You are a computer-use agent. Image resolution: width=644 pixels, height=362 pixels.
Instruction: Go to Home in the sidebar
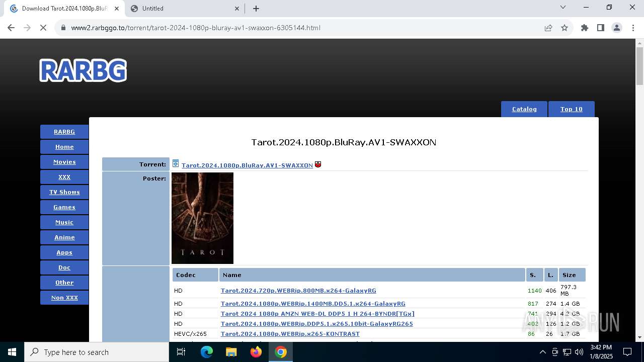coord(64,147)
